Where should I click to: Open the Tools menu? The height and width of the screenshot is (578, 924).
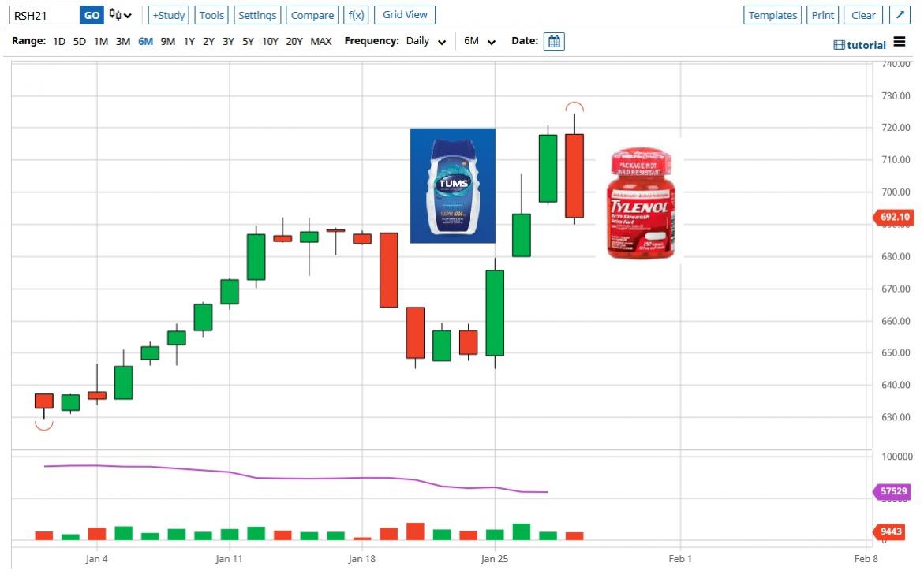(211, 15)
